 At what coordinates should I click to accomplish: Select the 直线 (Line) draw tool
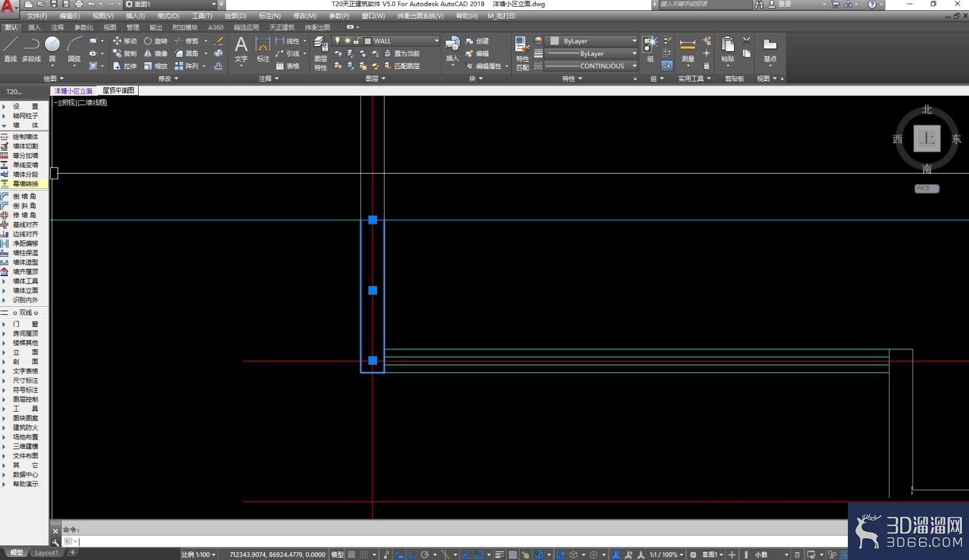coord(10,48)
